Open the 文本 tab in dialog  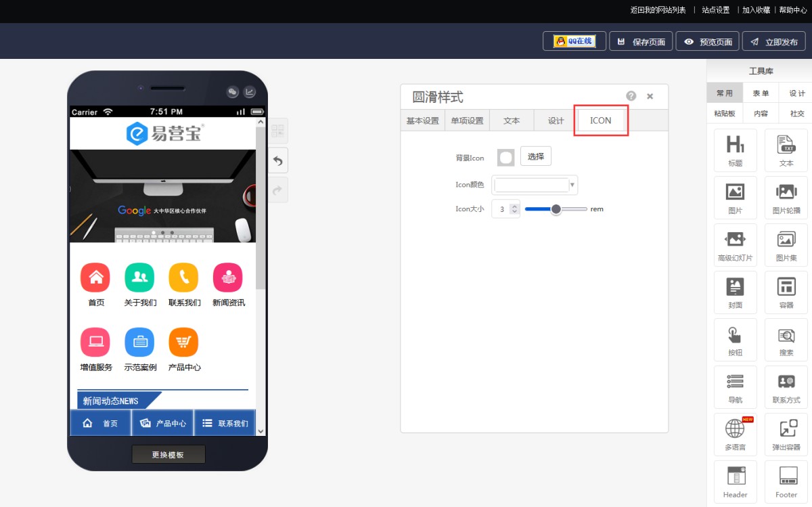coord(512,120)
